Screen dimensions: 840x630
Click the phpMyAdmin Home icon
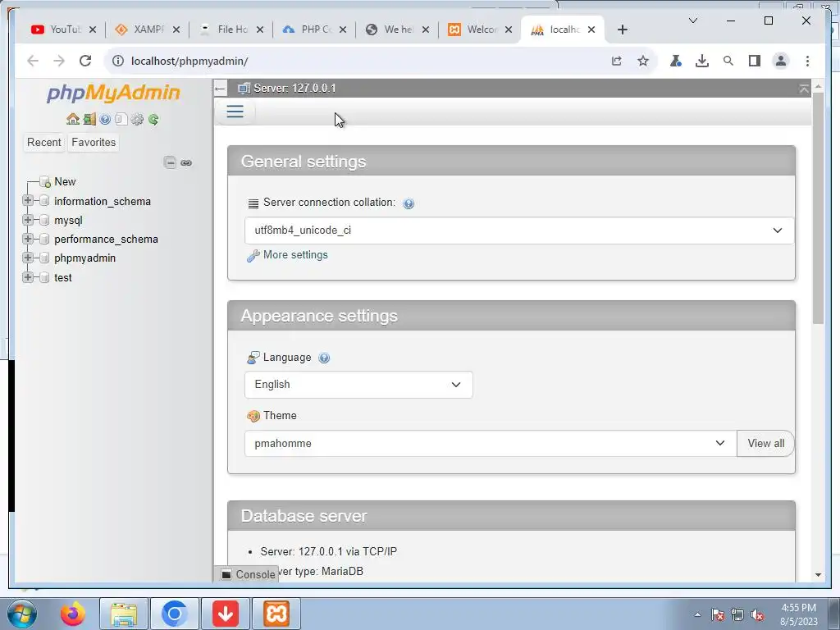point(73,119)
